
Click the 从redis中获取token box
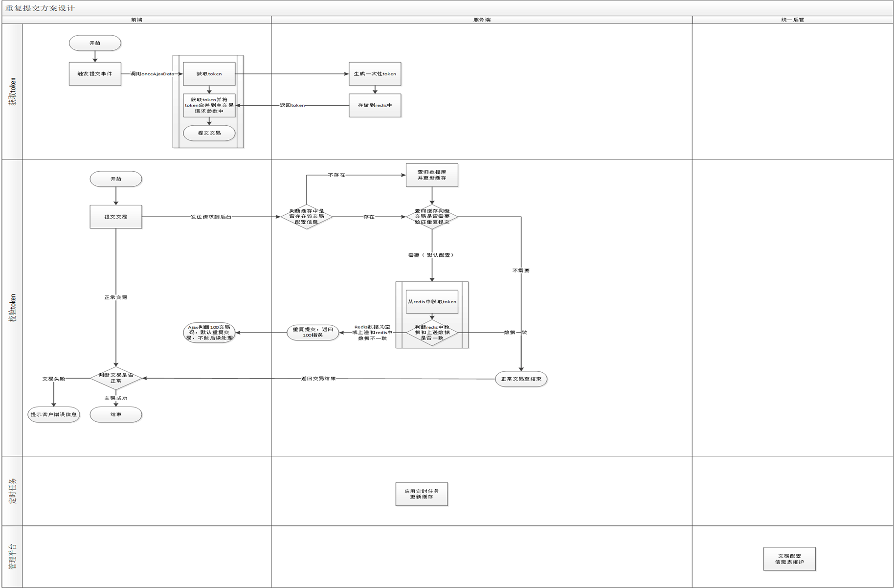click(x=432, y=302)
